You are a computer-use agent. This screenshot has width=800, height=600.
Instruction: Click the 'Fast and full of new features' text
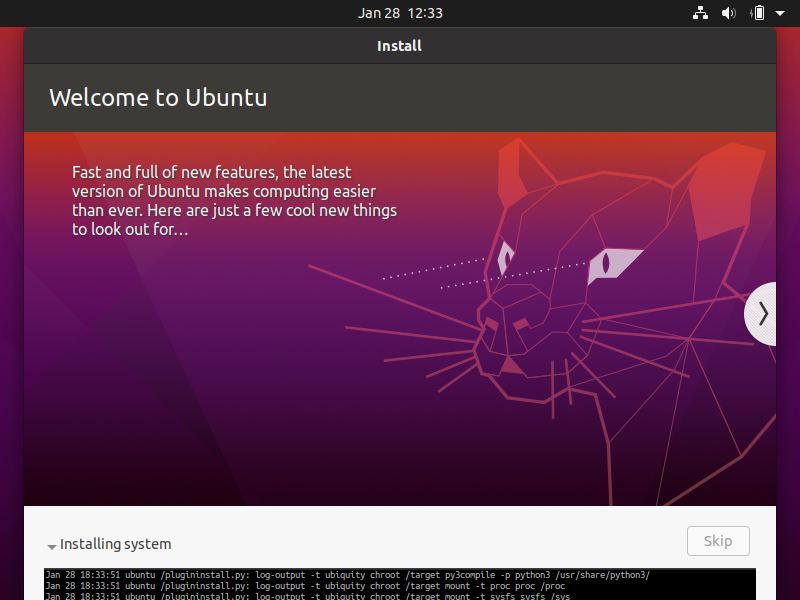point(234,201)
